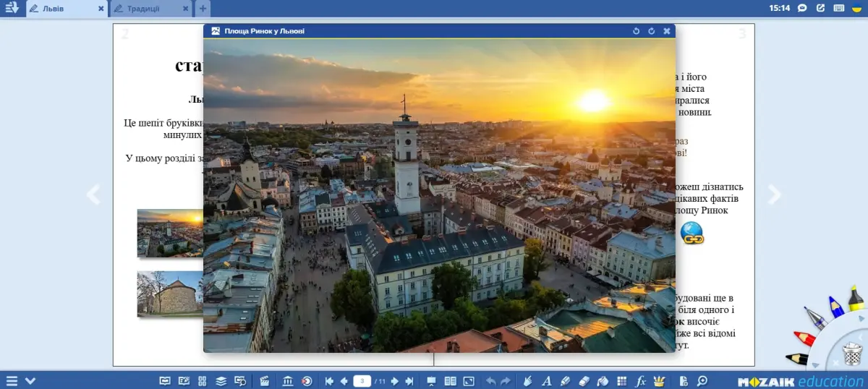Change language via Ukrainian flag
Viewport: 868px width, 389px height.
pyautogui.click(x=857, y=8)
